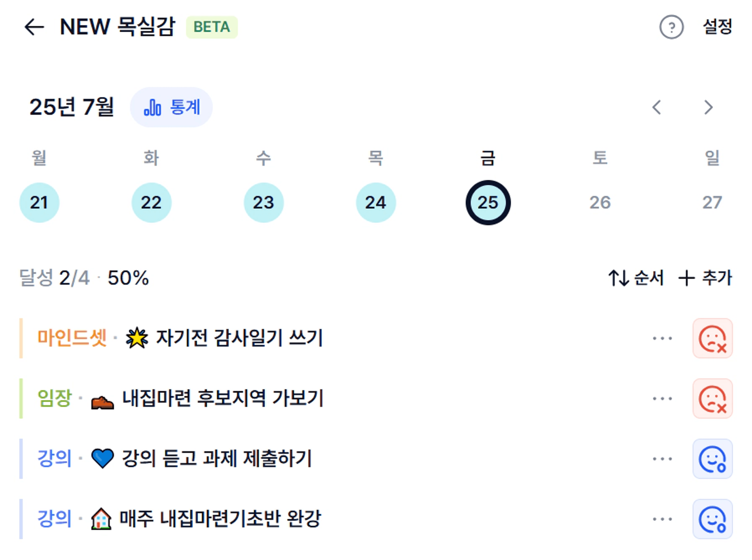
Task: Select Wednesday the 23rd
Action: point(264,202)
